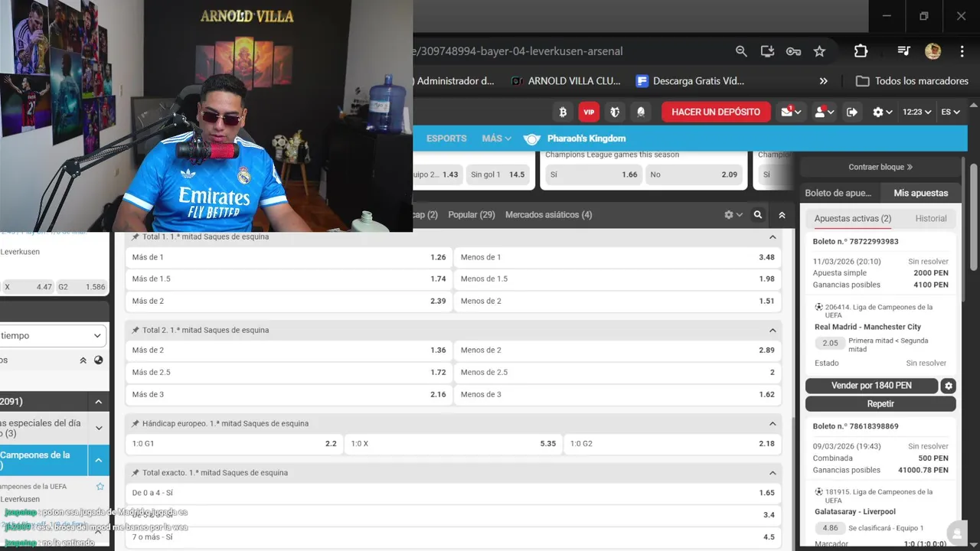Switch to Popular (29) markets tab
Image resolution: width=980 pixels, height=551 pixels.
472,215
